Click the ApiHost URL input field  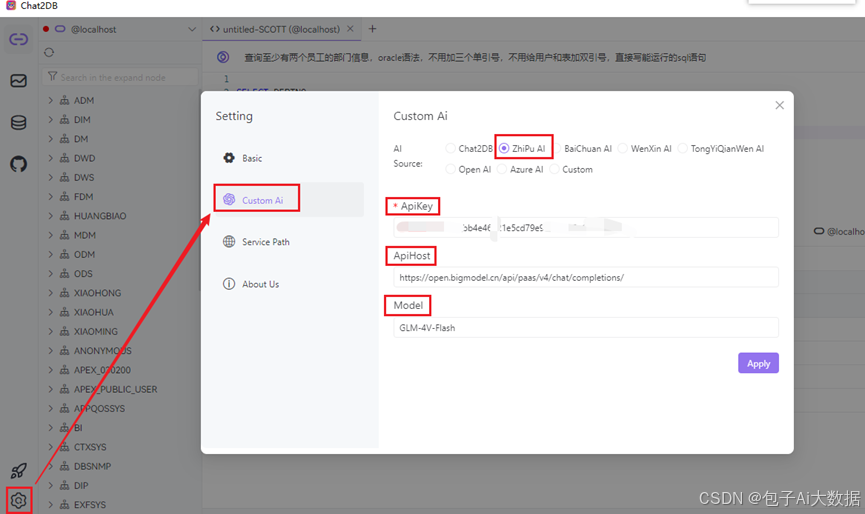pyautogui.click(x=586, y=277)
